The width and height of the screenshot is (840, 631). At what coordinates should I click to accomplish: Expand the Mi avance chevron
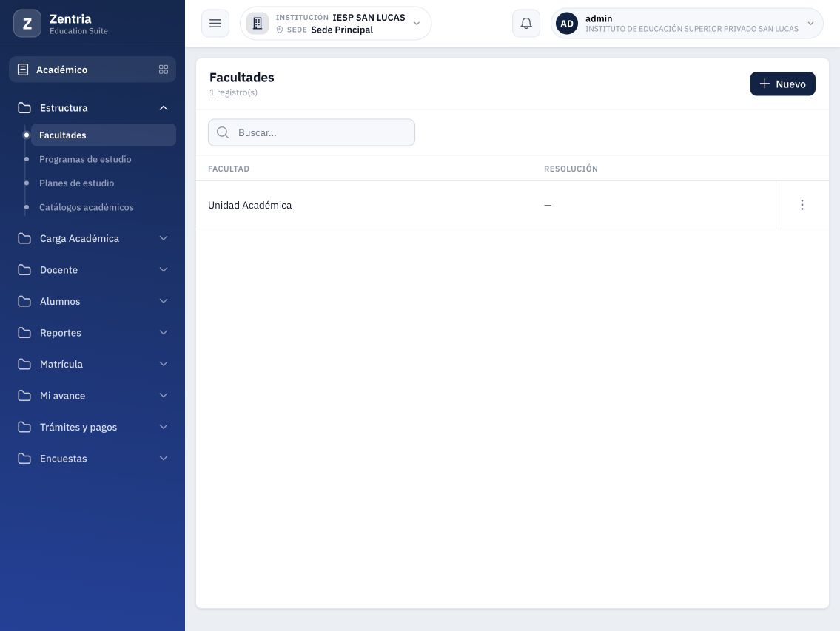pos(164,395)
